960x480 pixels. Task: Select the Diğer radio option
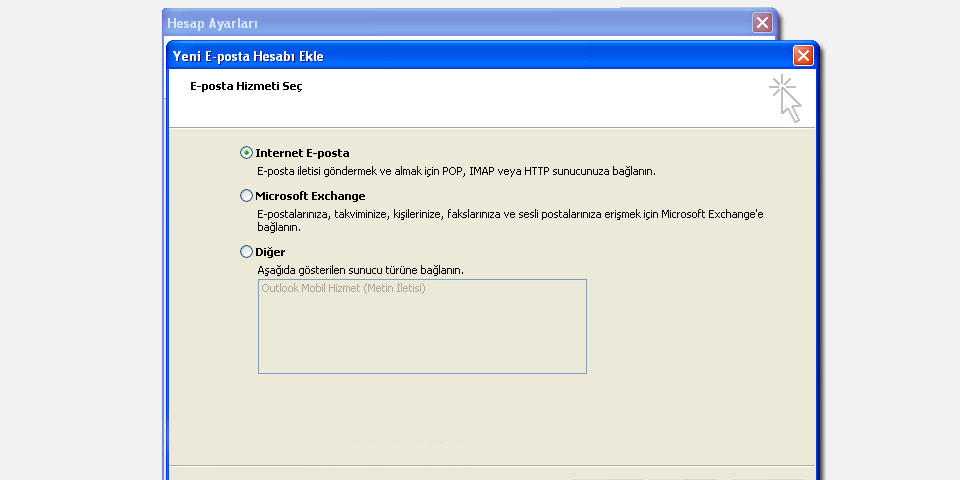(246, 252)
